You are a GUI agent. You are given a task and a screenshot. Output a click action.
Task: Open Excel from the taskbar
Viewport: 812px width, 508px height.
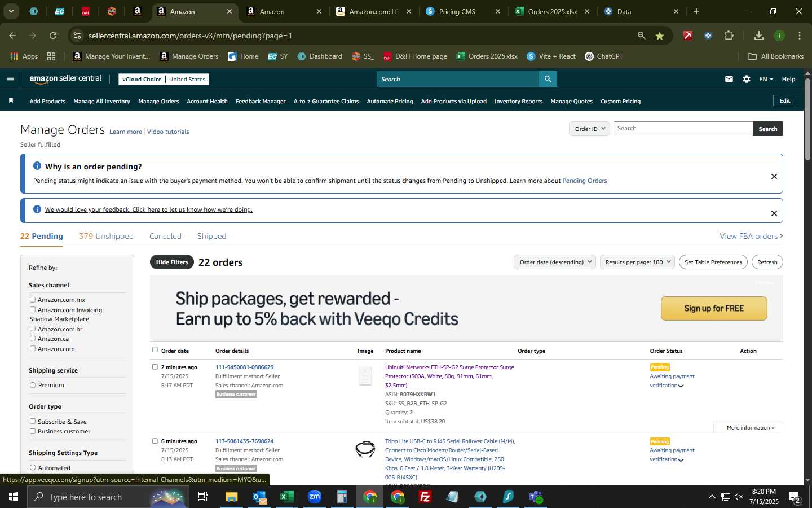point(286,497)
